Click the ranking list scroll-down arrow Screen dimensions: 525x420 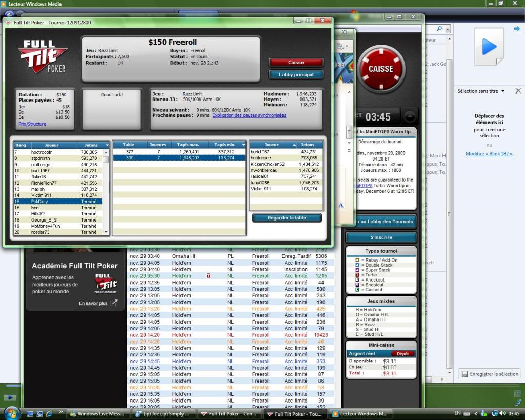106,232
